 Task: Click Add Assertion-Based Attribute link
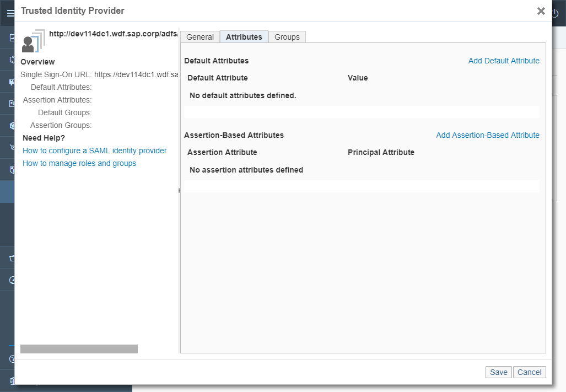[487, 135]
